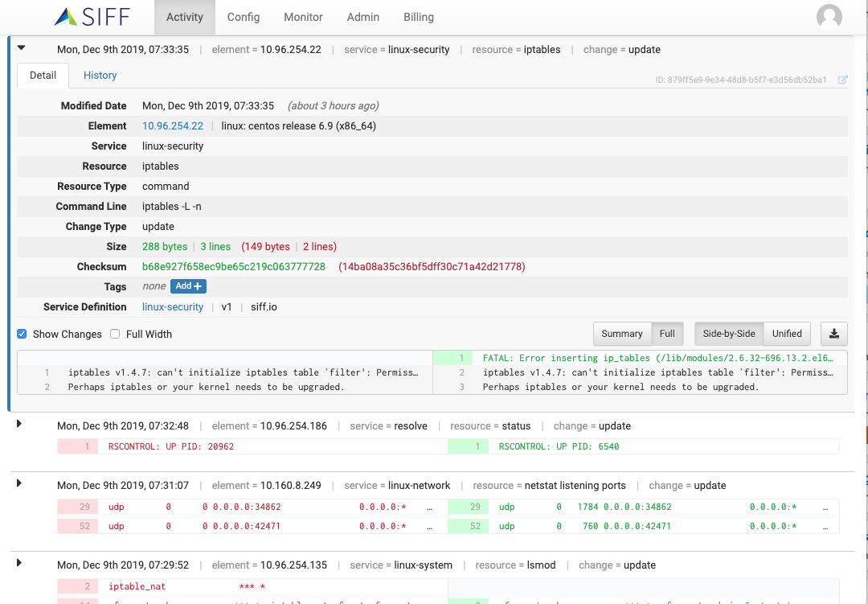This screenshot has height=604, width=868.
Task: Open record in new window icon
Action: tap(842, 80)
